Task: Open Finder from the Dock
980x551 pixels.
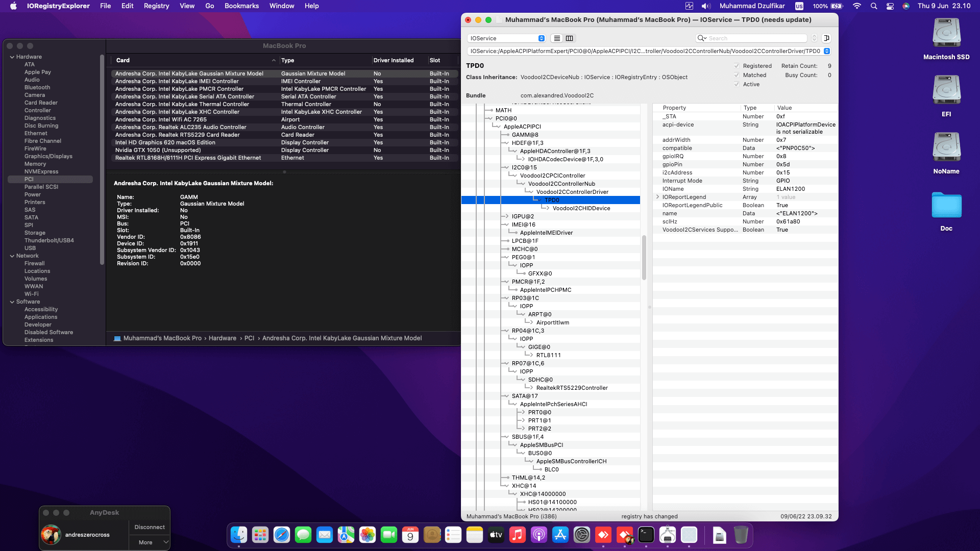Action: (x=239, y=535)
